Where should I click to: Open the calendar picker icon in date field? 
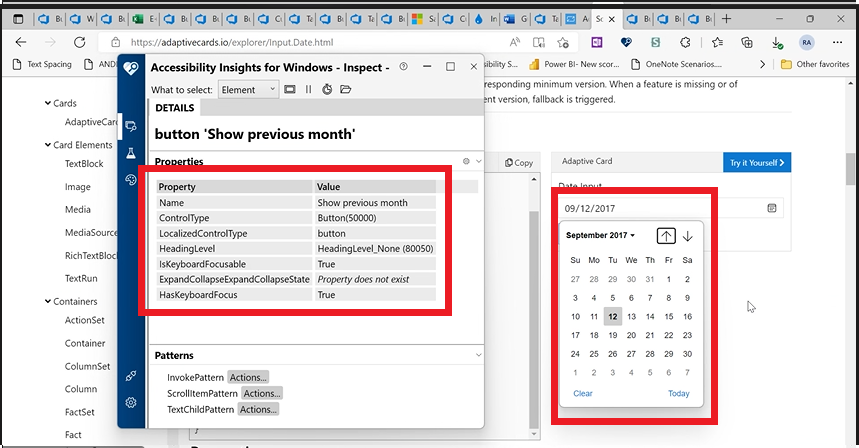click(772, 208)
